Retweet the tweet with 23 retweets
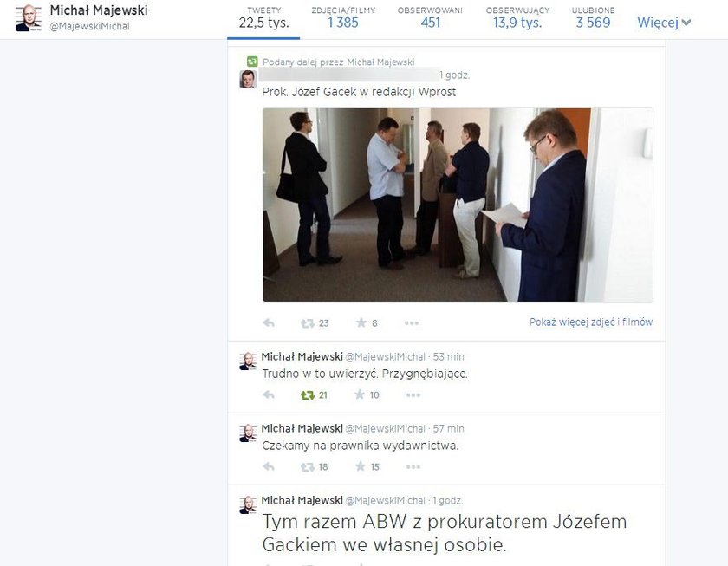Screen dimensions: 728x566 click(308, 323)
